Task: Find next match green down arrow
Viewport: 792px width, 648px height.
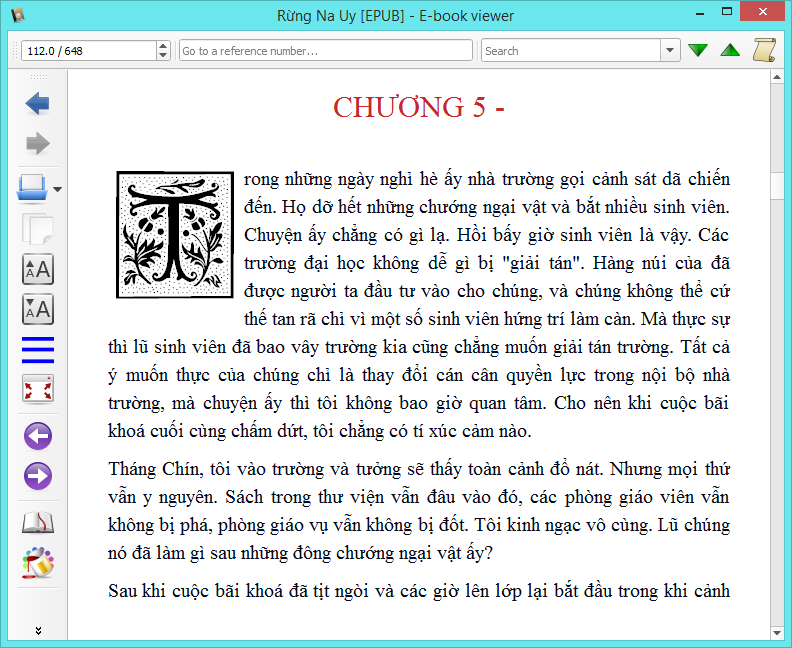Action: click(x=698, y=50)
